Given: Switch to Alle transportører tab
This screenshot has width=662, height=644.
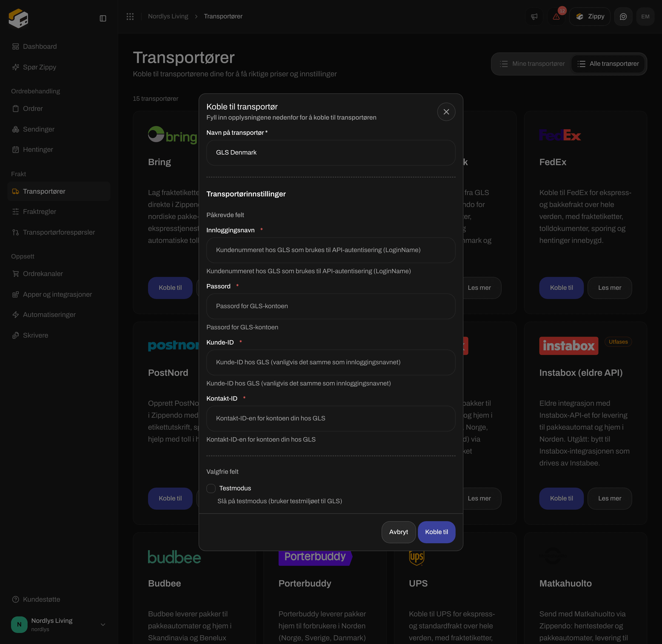Looking at the screenshot, I should pos(608,63).
